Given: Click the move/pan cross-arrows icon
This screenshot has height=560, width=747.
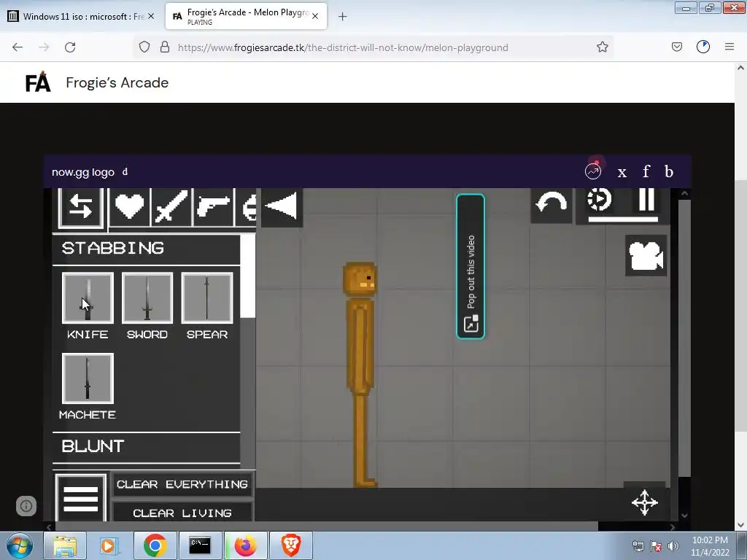Looking at the screenshot, I should [x=645, y=502].
